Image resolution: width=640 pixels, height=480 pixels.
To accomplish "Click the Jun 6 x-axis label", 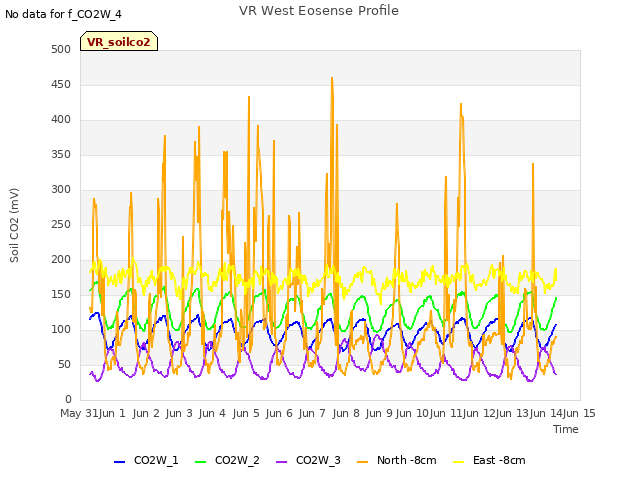I will [279, 413].
